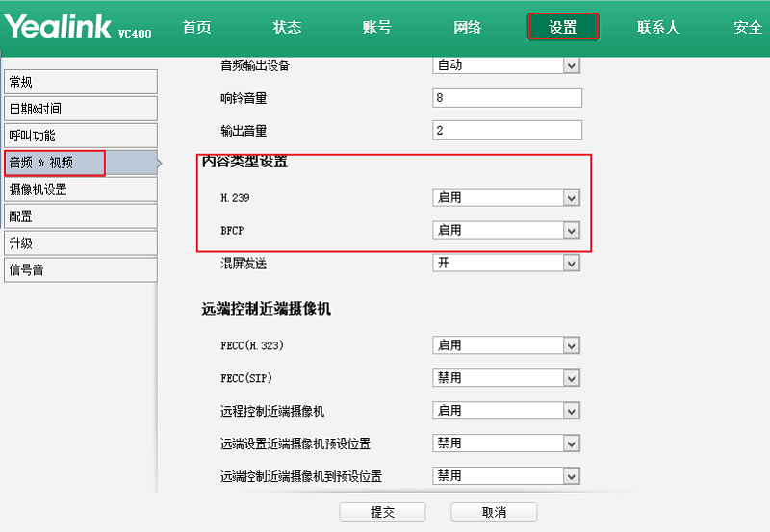The height and width of the screenshot is (532, 770).
Task: Click the FECC(H.323) label text
Action: click(252, 345)
